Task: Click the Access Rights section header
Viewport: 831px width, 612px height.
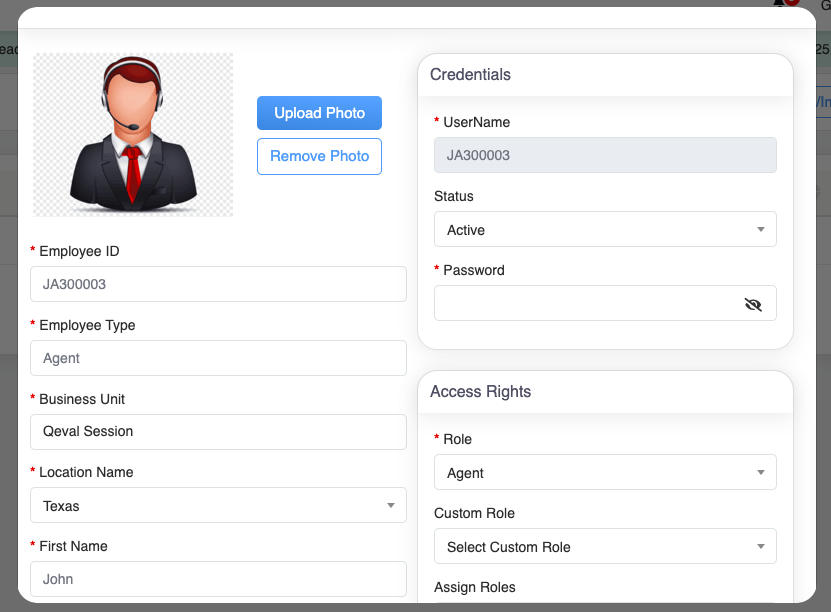Action: click(481, 392)
